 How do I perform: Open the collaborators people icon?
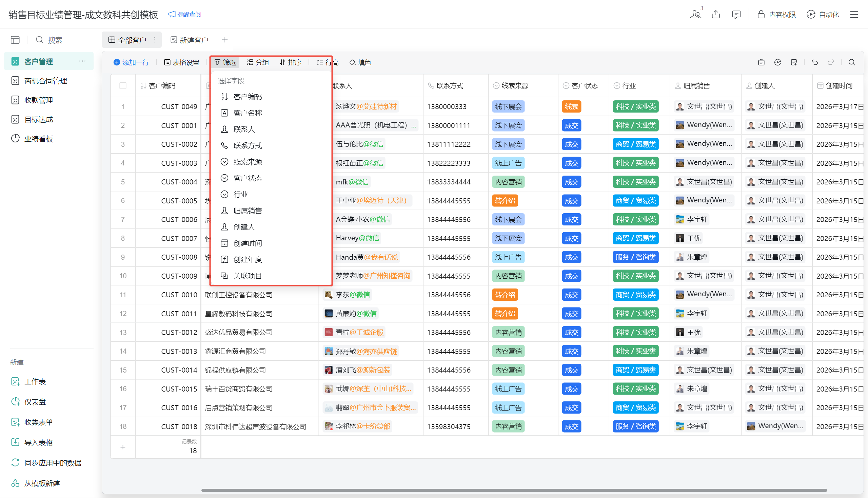click(695, 14)
